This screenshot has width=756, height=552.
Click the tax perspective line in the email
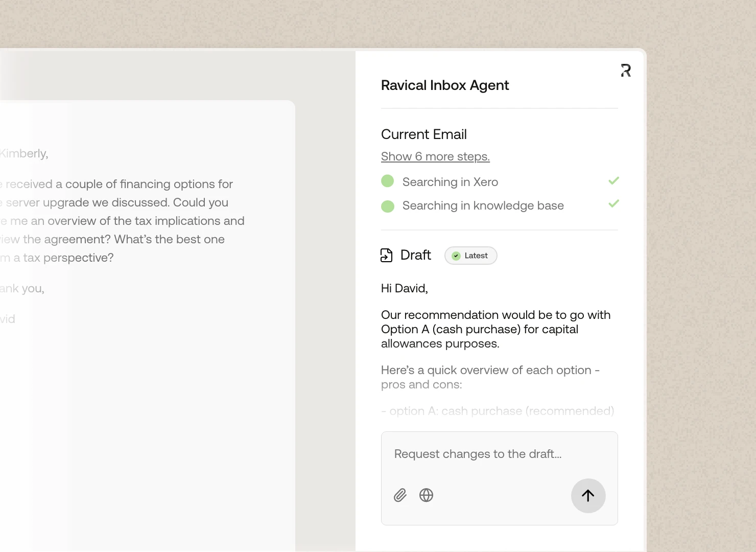pos(57,258)
